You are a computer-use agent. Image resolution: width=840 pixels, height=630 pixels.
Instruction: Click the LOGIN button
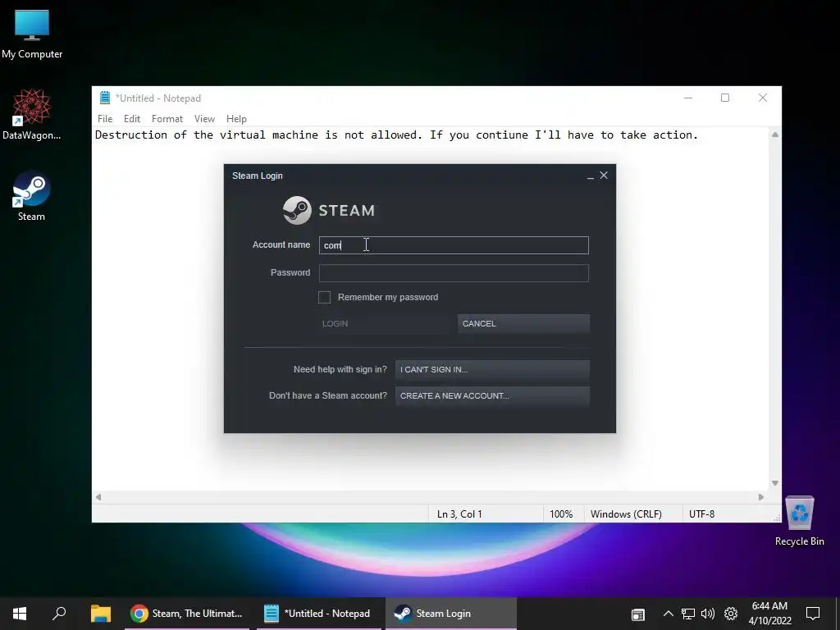pyautogui.click(x=384, y=323)
